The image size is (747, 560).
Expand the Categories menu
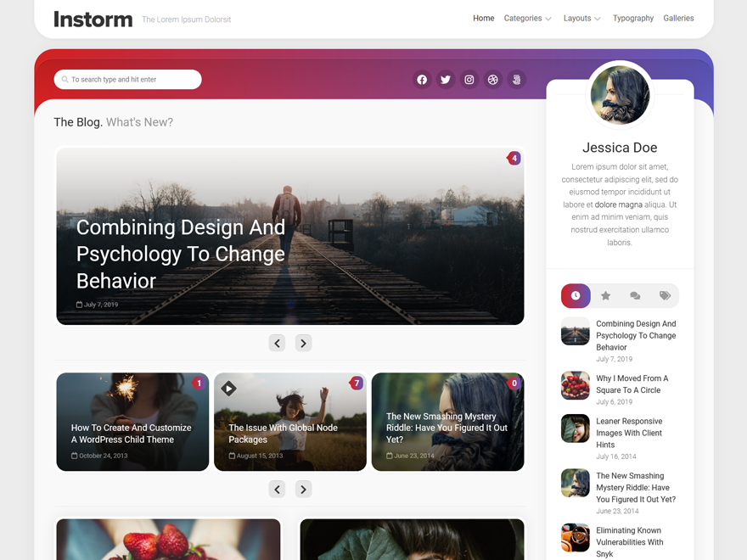[523, 18]
